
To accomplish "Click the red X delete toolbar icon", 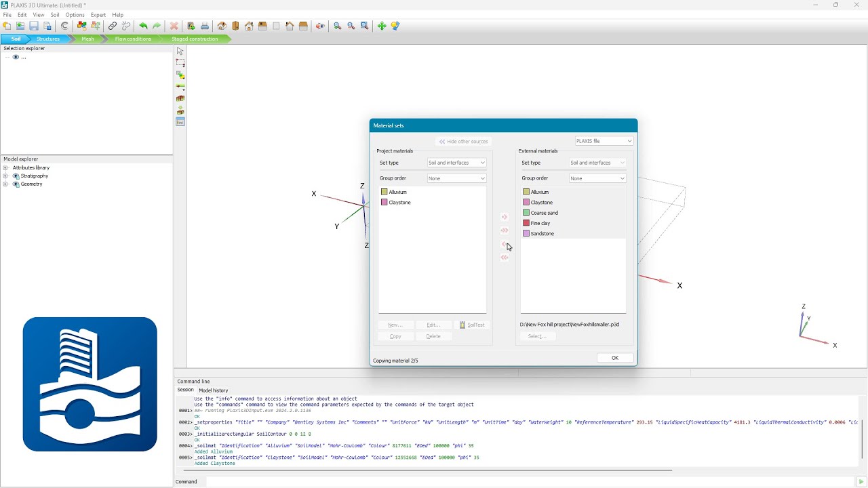I will click(174, 26).
